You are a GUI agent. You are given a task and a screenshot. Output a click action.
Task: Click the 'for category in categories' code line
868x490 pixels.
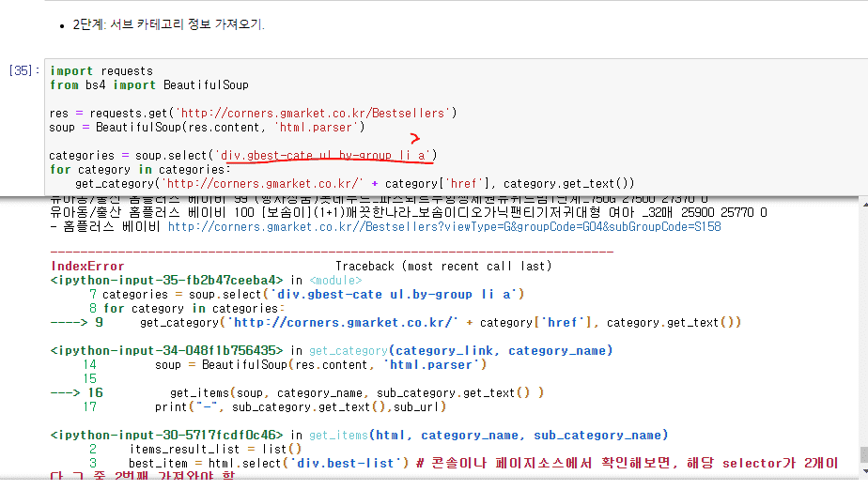[140, 169]
